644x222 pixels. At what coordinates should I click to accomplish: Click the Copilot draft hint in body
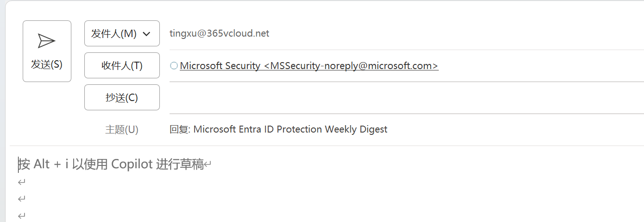tap(111, 164)
